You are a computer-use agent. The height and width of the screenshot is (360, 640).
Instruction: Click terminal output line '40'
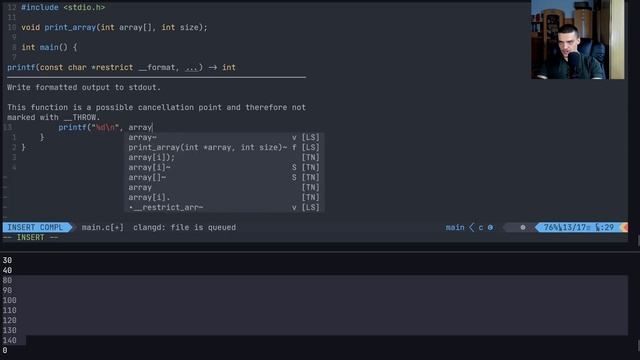point(7,271)
